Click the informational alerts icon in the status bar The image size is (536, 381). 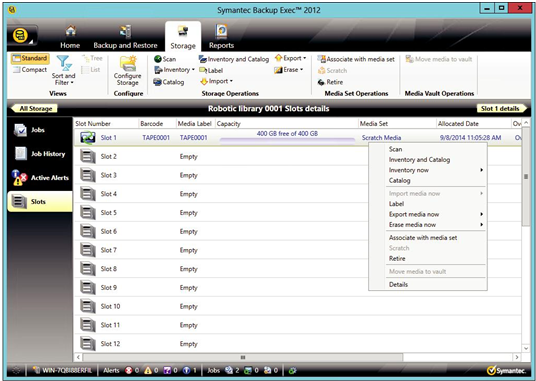[x=186, y=370]
